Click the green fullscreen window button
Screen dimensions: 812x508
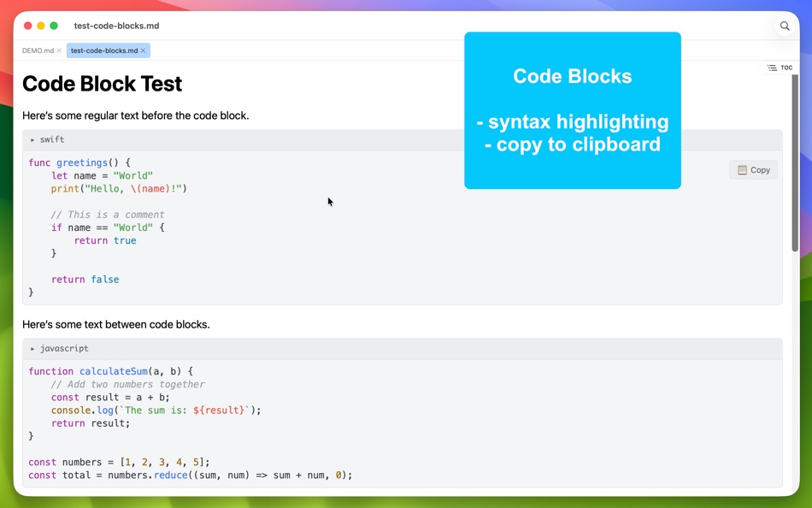point(54,26)
